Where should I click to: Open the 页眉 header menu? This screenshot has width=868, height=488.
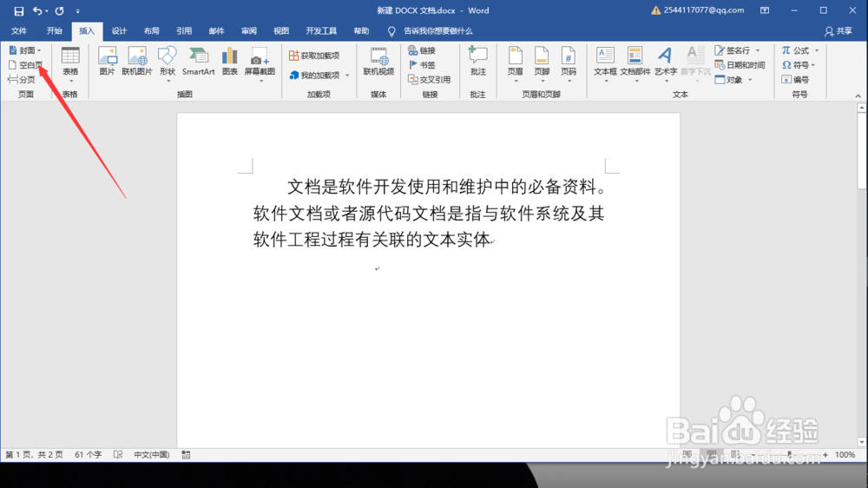click(515, 64)
